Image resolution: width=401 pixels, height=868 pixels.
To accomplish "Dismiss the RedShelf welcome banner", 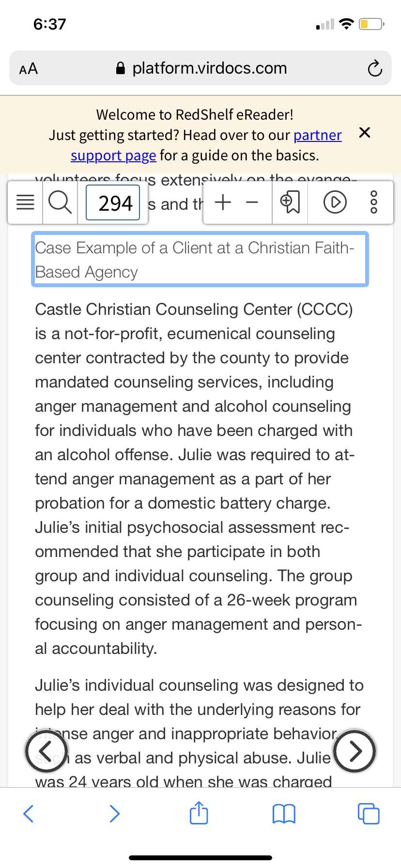I will 365,132.
